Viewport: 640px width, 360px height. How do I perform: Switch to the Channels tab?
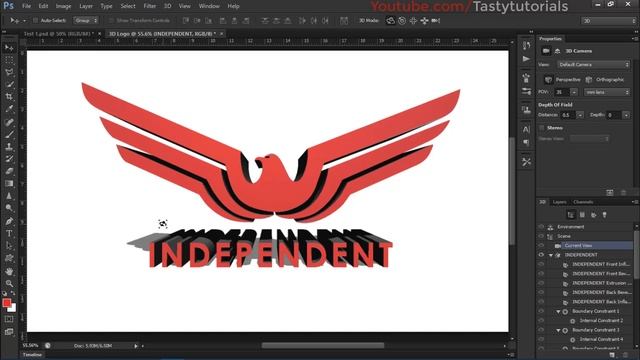tap(583, 202)
